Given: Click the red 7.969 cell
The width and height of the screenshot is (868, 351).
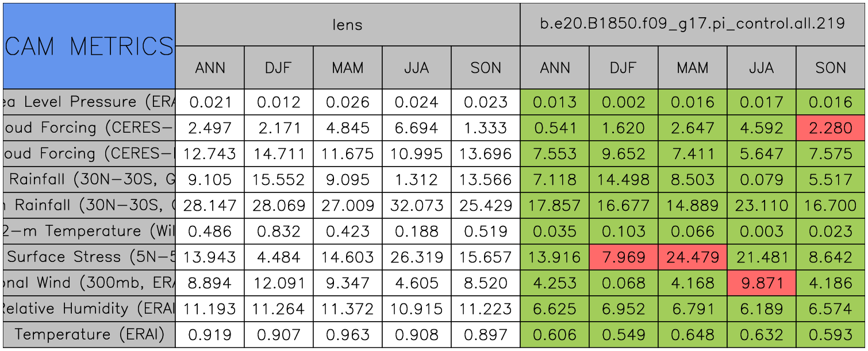Looking at the screenshot, I should click(623, 257).
